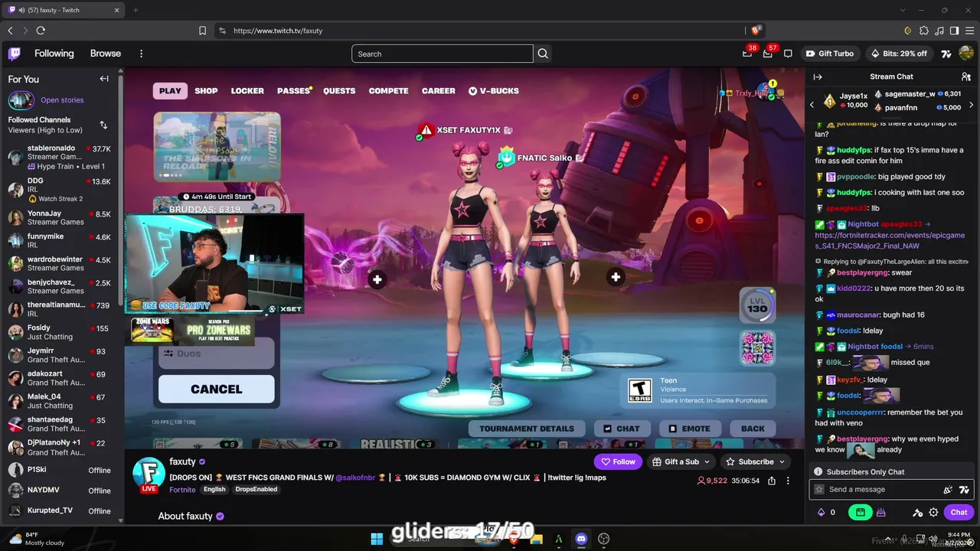Open browser extensions puzzle icon

click(923, 31)
